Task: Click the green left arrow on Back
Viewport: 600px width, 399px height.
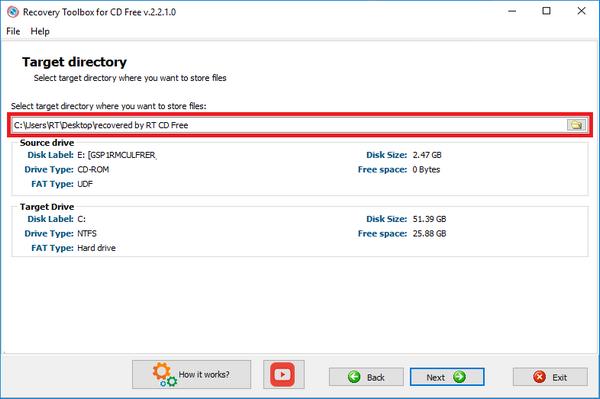Action: [x=354, y=377]
